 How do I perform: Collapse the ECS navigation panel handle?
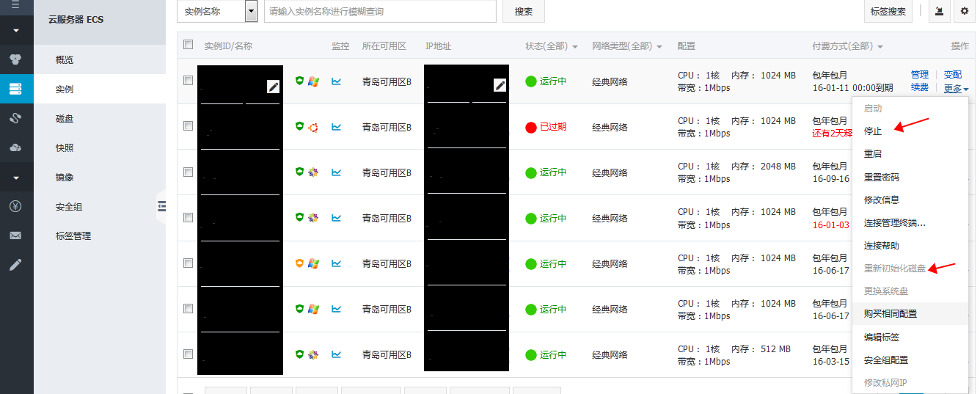(x=161, y=207)
